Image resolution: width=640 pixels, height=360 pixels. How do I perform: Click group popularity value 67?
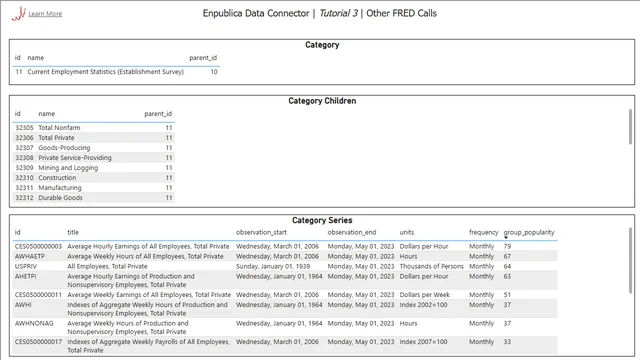point(507,256)
